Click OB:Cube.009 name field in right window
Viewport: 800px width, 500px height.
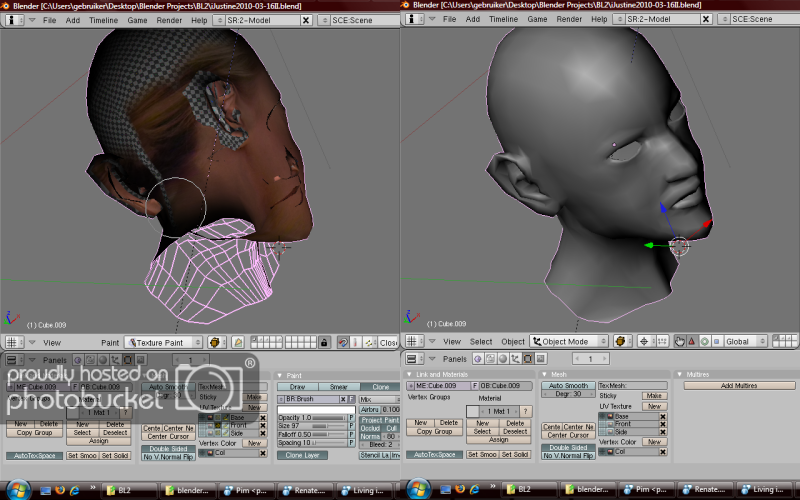tap(506, 386)
